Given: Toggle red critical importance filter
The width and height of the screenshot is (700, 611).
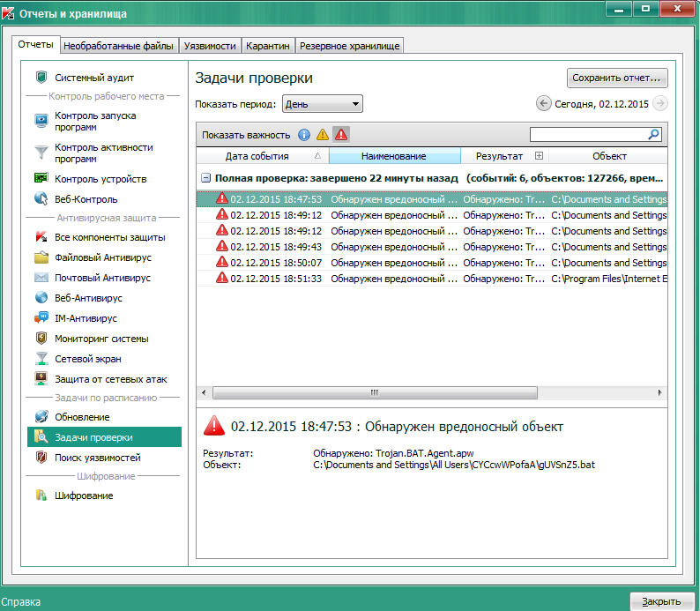Looking at the screenshot, I should (341, 135).
